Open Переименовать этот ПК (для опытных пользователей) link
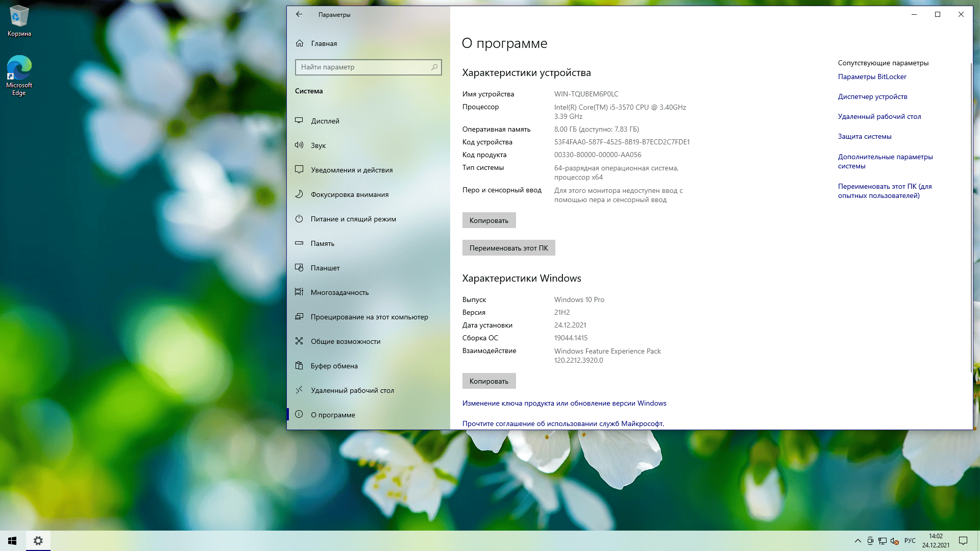This screenshot has width=980, height=551. 885,191
